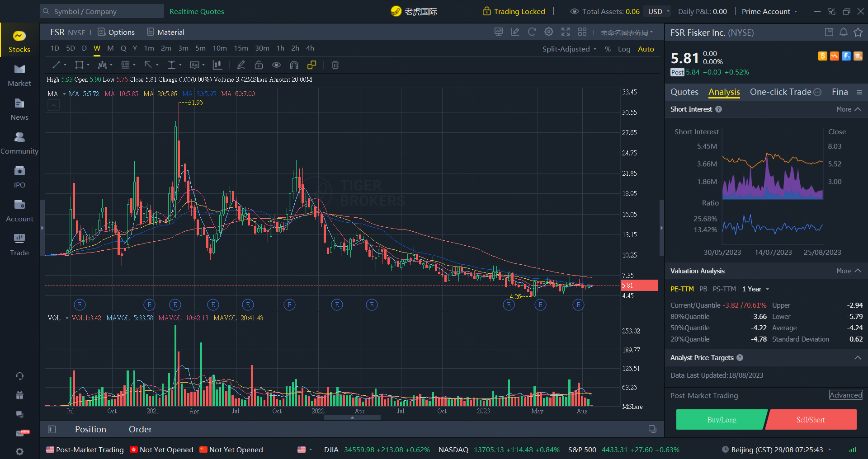Switch chart to fullscreen
Screen dimensions: 868x459
click(566, 32)
